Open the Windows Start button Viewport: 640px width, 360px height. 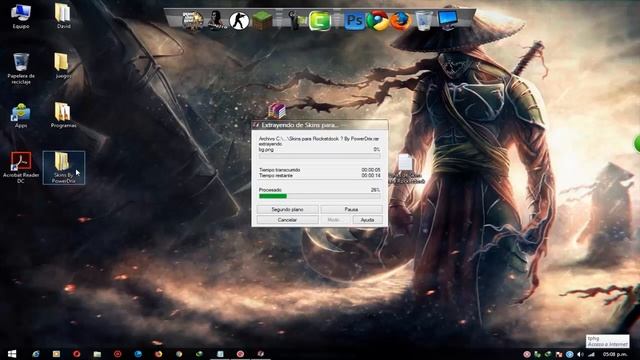pyautogui.click(x=12, y=353)
